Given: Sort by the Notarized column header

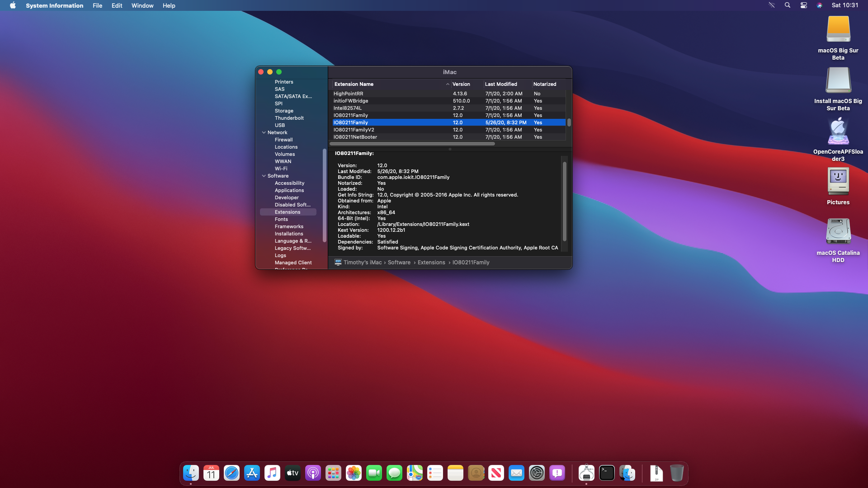Looking at the screenshot, I should point(544,84).
